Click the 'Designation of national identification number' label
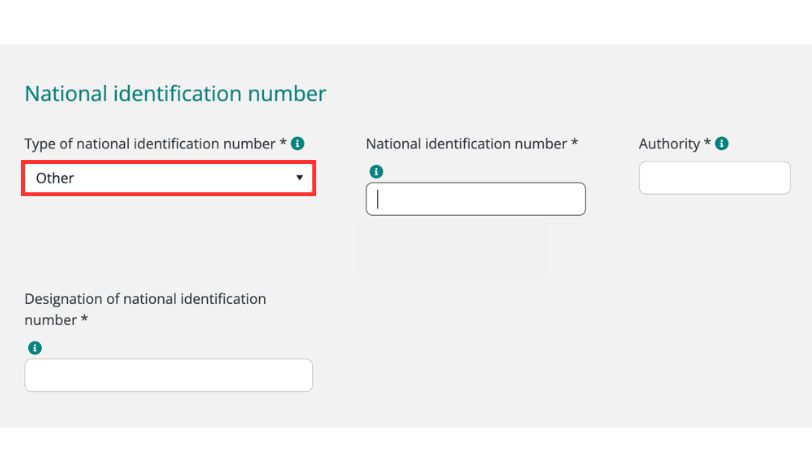This screenshot has height=457, width=812. (145, 299)
